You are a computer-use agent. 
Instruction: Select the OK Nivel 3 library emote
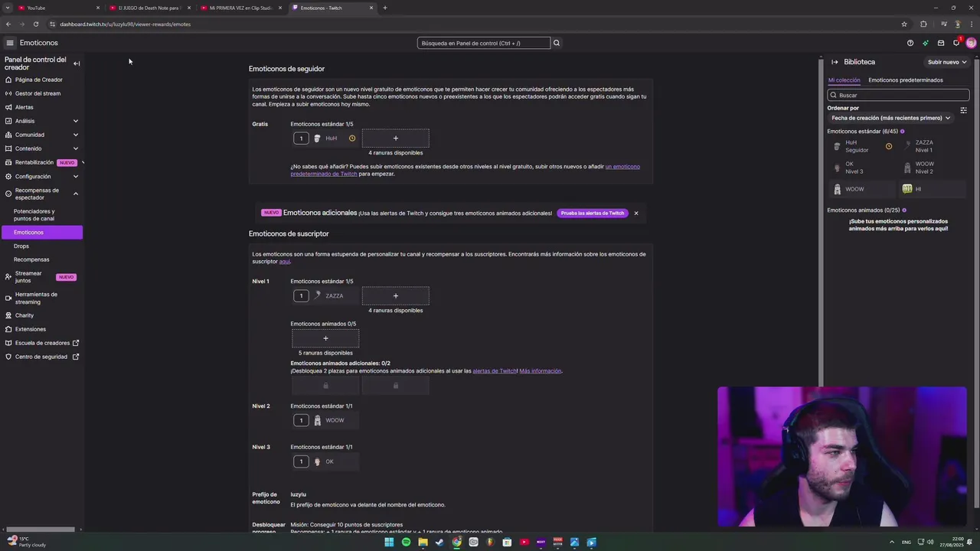tap(861, 168)
